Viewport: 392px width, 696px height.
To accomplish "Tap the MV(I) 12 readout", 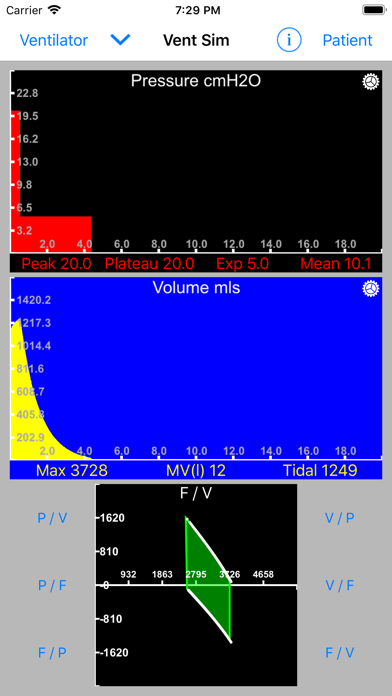I will (x=196, y=471).
